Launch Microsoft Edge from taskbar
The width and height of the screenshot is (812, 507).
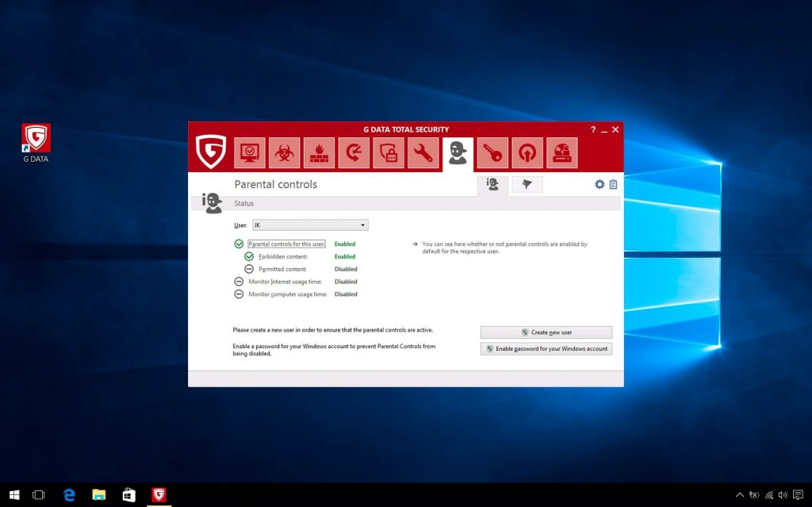click(x=69, y=495)
